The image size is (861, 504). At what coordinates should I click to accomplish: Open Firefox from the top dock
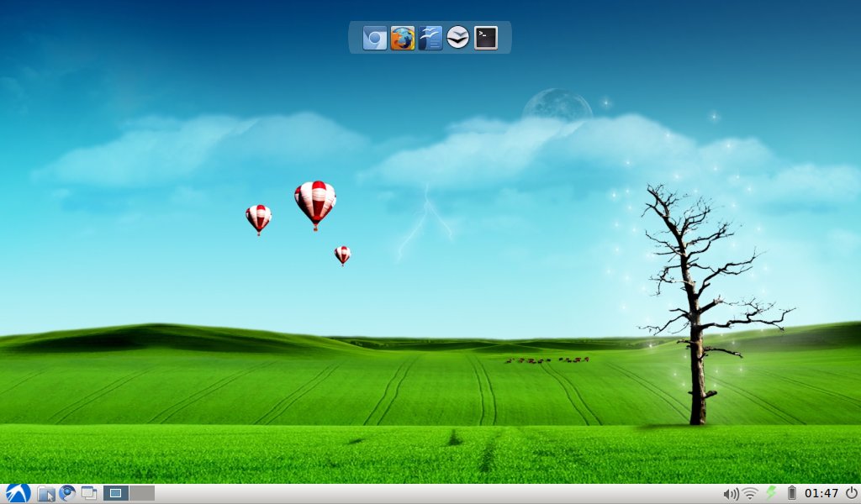(403, 38)
